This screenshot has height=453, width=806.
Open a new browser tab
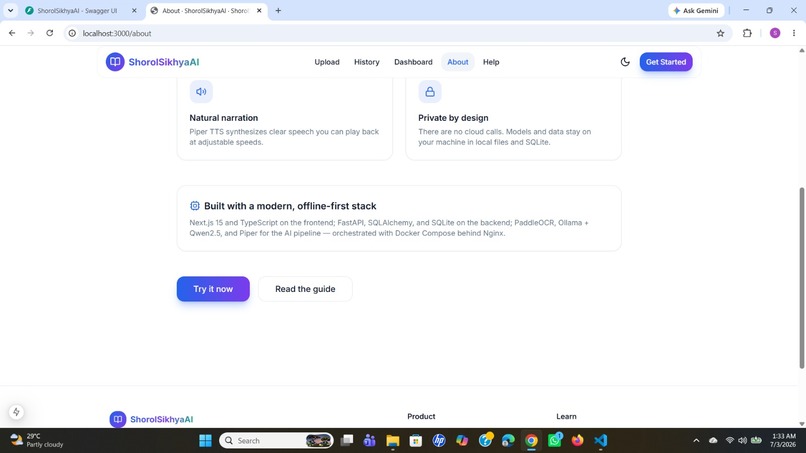pyautogui.click(x=278, y=10)
